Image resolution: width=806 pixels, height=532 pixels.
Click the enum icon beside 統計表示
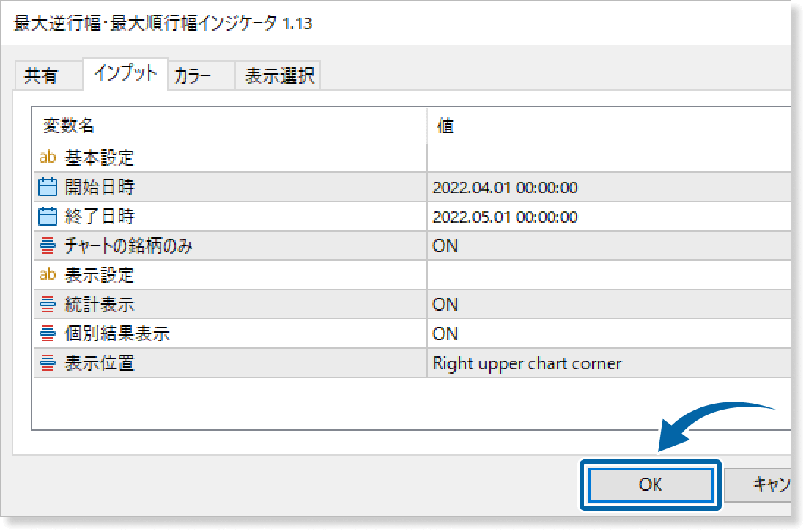[48, 305]
